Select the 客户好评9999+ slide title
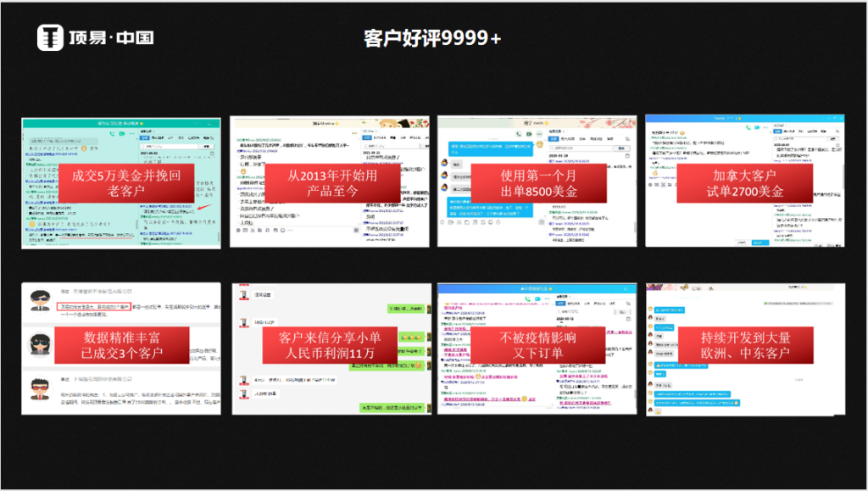868x491 pixels. pyautogui.click(x=432, y=38)
